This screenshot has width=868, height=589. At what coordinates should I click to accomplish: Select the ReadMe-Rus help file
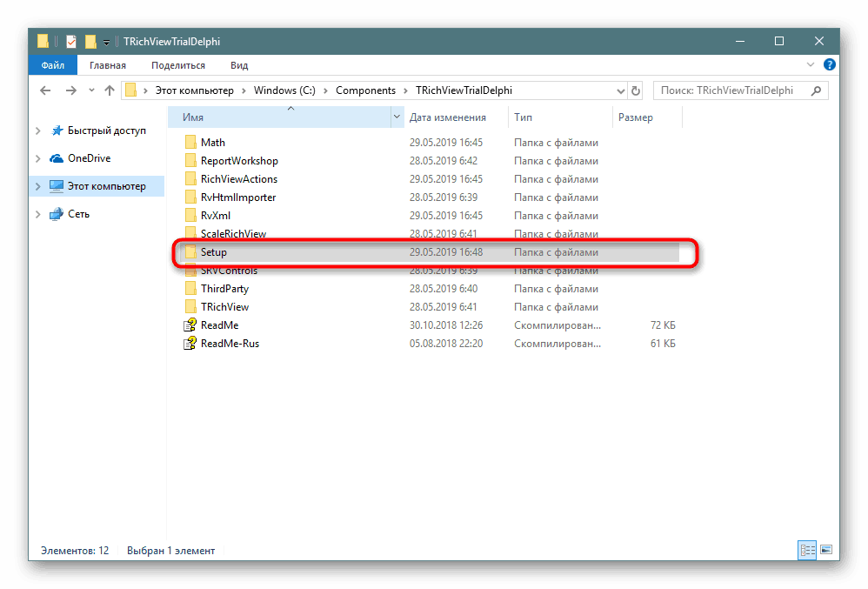(x=230, y=343)
